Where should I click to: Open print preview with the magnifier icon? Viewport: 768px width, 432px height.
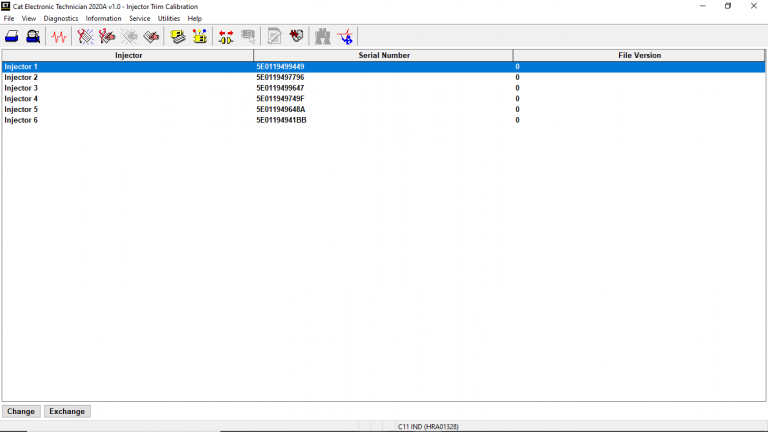pos(33,37)
